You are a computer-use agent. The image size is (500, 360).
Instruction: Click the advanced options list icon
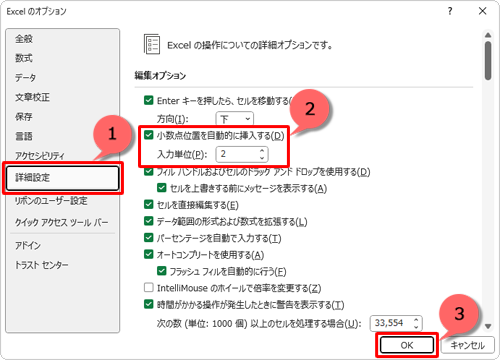(x=152, y=44)
